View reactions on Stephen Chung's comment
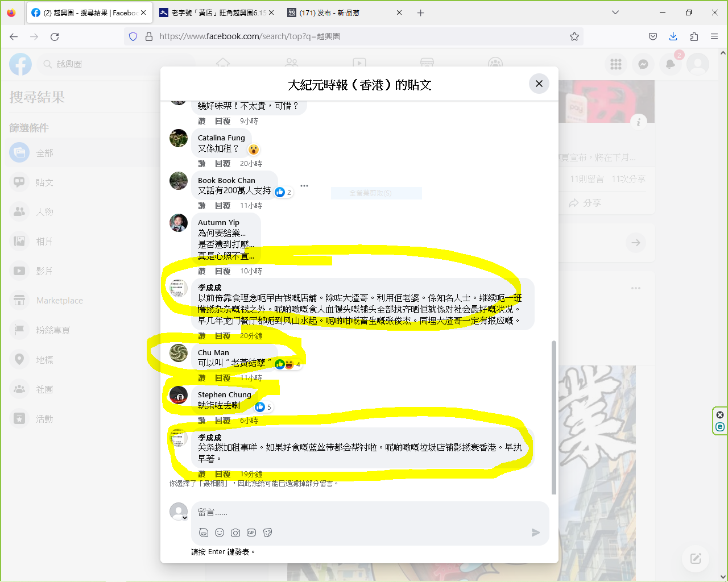Screen dimensions: 728x582 click(263, 407)
